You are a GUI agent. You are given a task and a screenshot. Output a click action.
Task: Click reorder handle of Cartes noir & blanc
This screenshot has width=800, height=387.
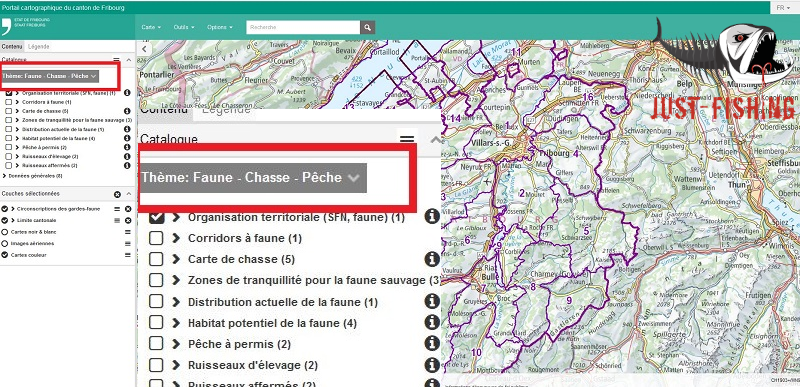(128, 232)
